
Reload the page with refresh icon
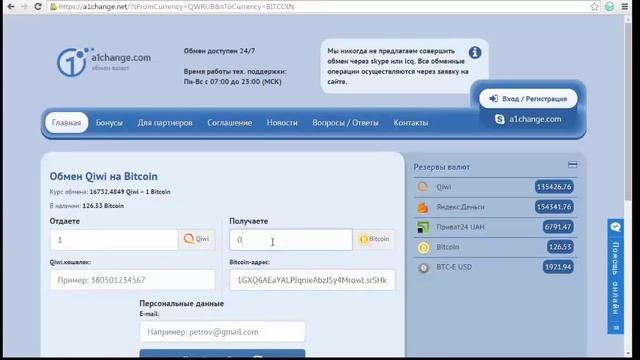38,7
